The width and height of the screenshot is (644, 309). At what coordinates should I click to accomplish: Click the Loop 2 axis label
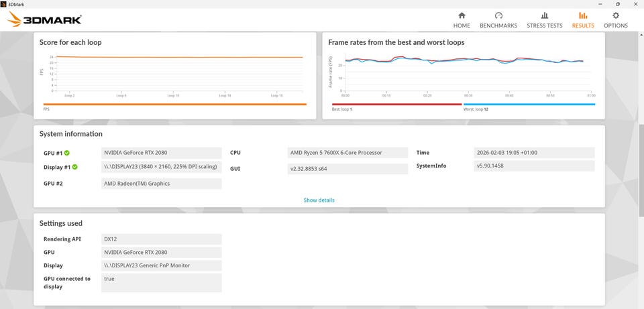coord(69,95)
